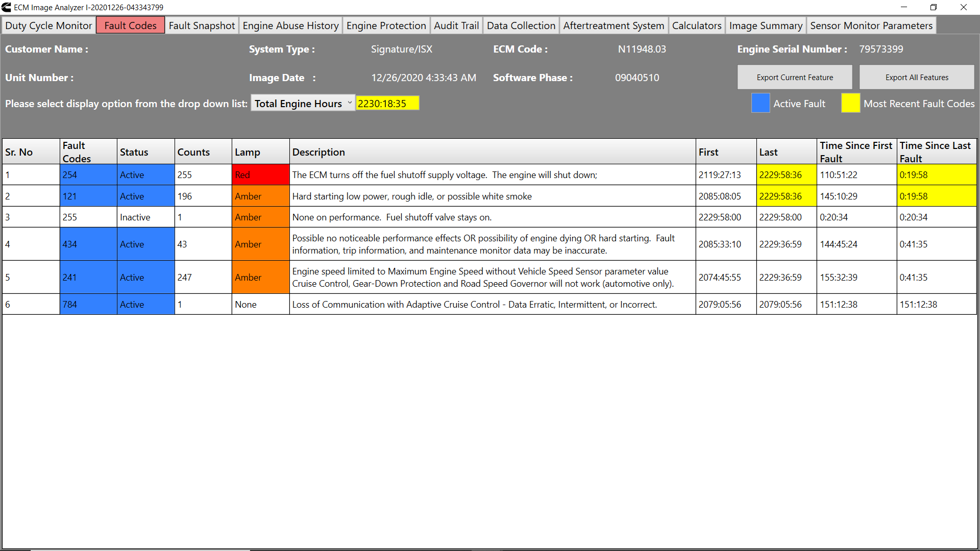This screenshot has width=980, height=551.
Task: Open the Engine Protection tab
Action: (386, 25)
